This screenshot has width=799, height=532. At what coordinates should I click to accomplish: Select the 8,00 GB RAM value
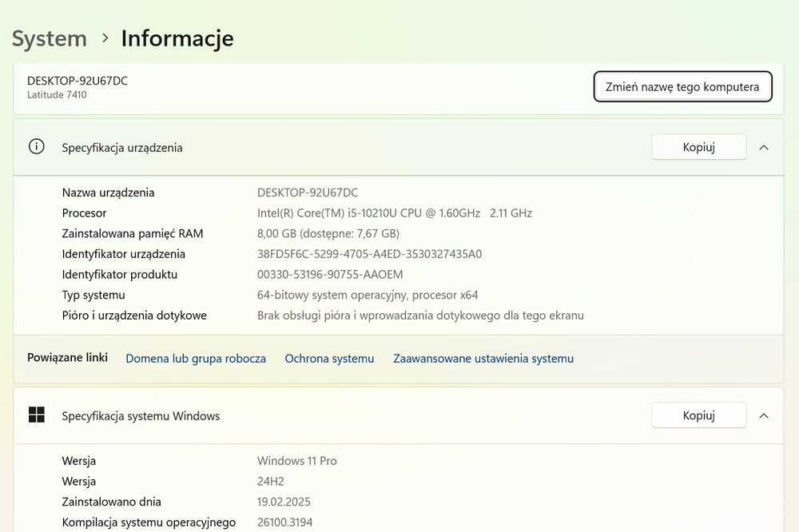tap(328, 233)
